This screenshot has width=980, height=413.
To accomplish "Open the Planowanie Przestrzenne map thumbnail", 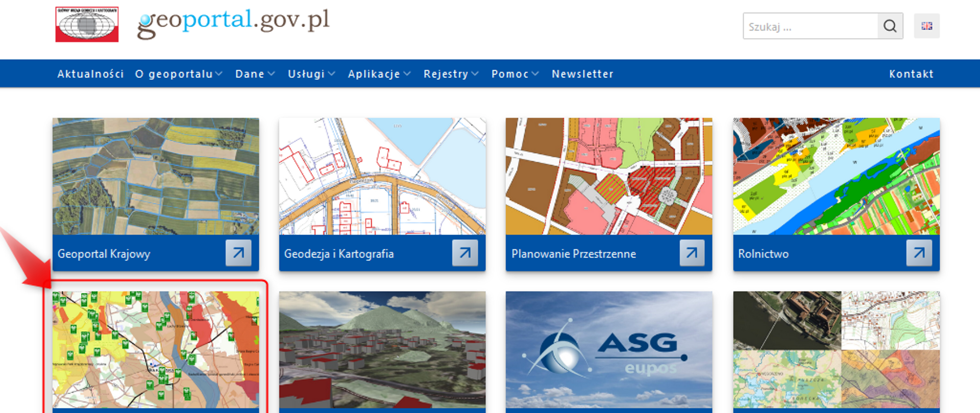I will coord(609,176).
